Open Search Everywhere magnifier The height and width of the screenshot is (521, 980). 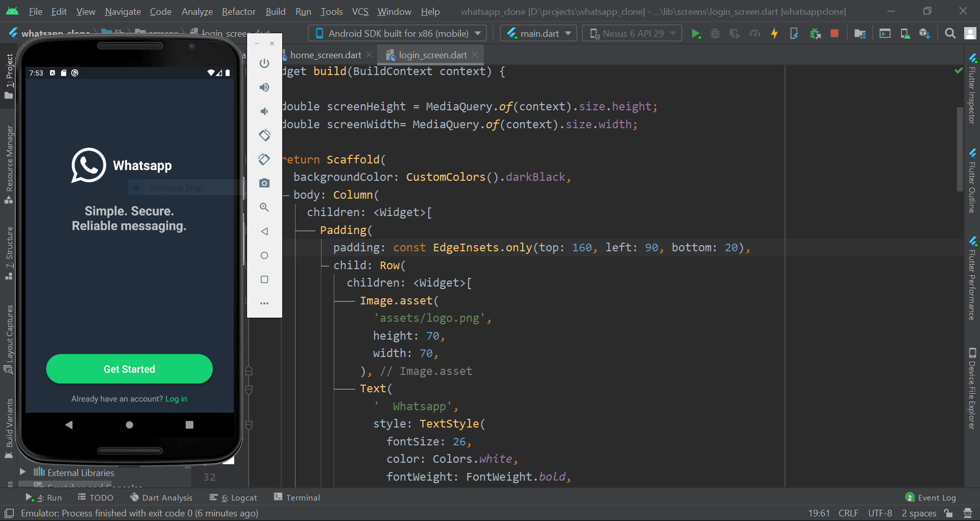950,33
